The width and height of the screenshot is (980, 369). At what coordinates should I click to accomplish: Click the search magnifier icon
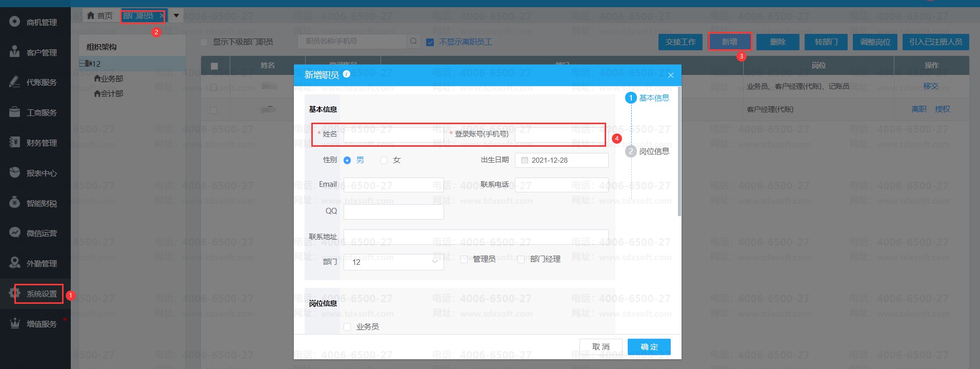(x=413, y=41)
